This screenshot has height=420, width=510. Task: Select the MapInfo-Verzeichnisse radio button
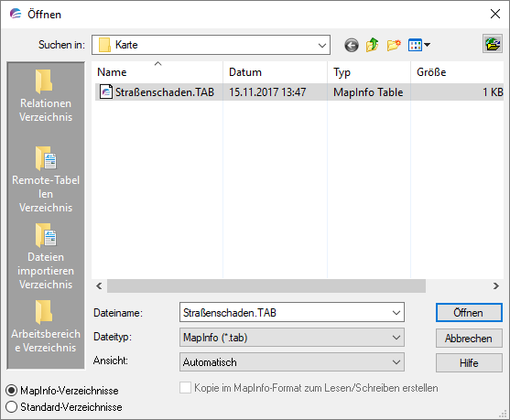click(11, 390)
